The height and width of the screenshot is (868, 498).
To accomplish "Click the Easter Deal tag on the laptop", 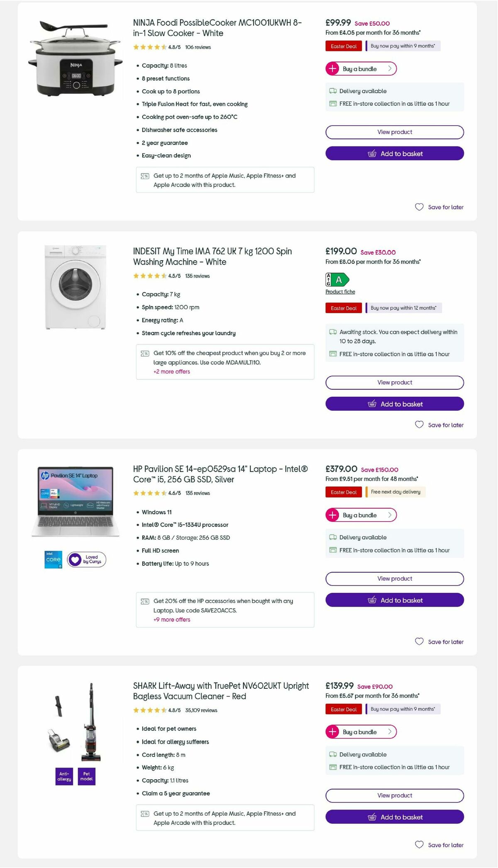I will point(344,492).
